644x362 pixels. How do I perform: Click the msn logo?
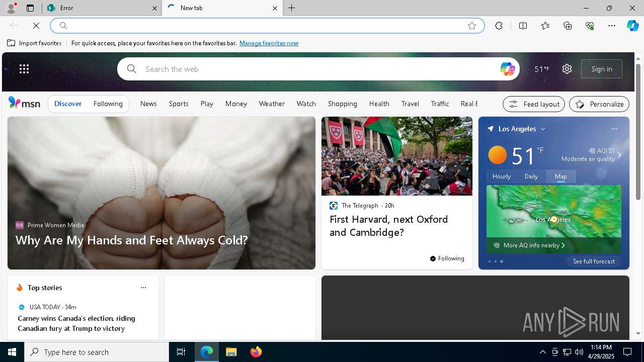click(x=24, y=103)
